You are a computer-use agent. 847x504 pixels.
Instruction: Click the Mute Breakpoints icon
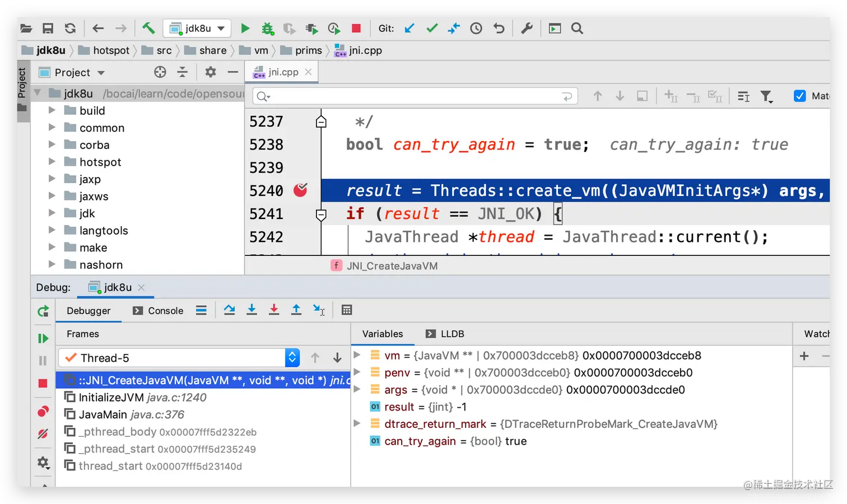[43, 433]
